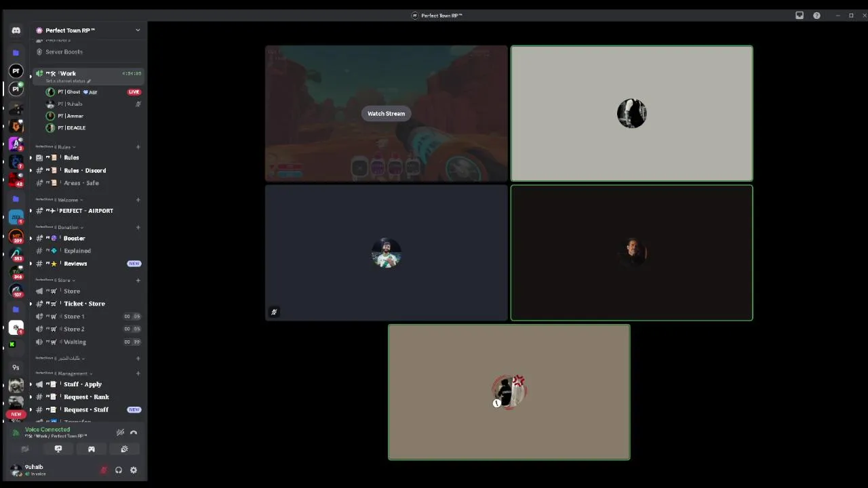The width and height of the screenshot is (868, 488).
Task: Expand threads of Rules · Discord channel
Action: pyautogui.click(x=31, y=171)
